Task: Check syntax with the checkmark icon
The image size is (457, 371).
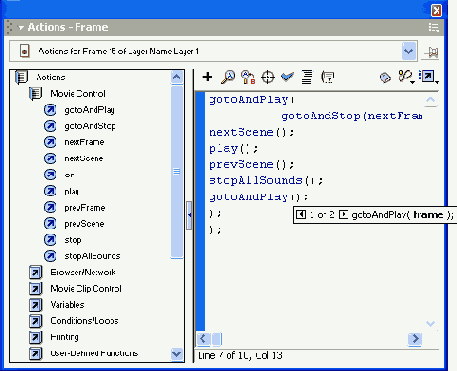Action: (x=287, y=77)
